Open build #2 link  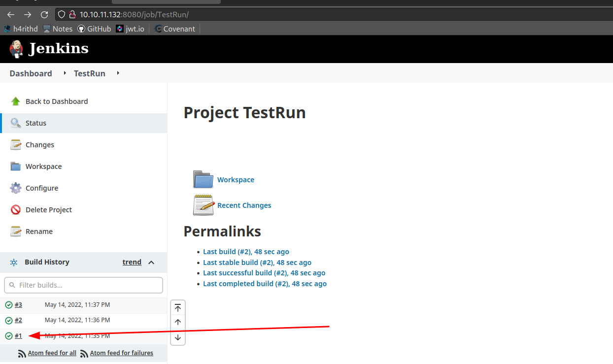(x=18, y=320)
